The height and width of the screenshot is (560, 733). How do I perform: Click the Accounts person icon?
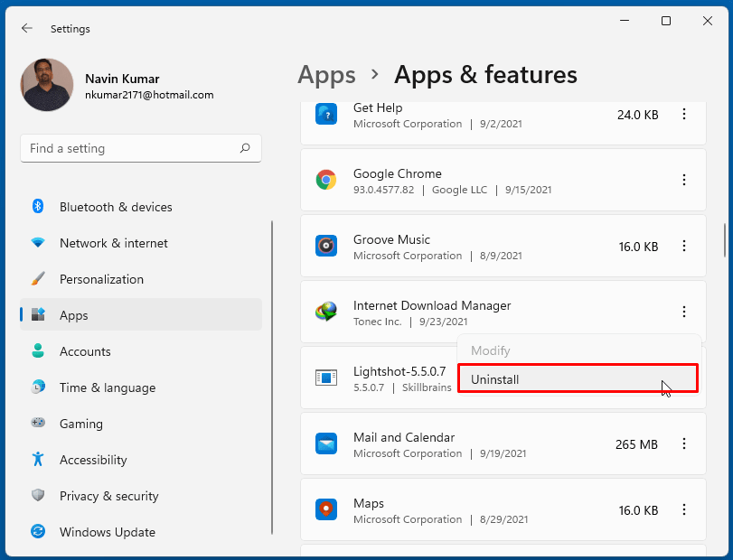tap(38, 350)
